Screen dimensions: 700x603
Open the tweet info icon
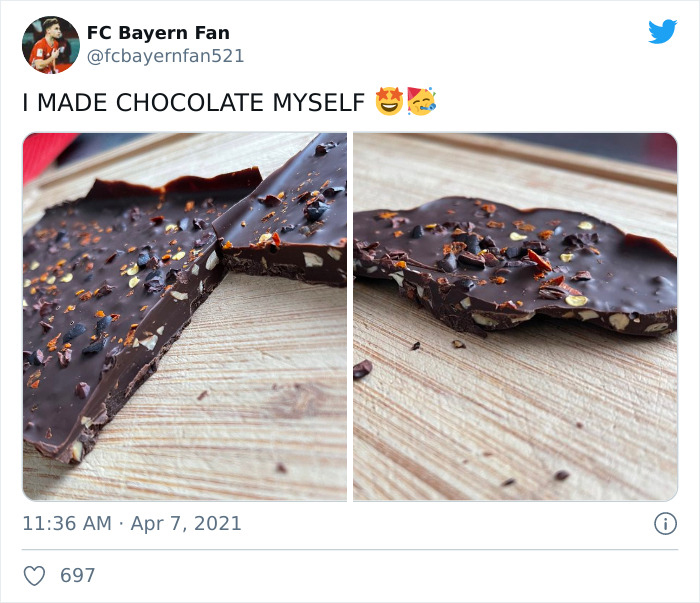664,523
